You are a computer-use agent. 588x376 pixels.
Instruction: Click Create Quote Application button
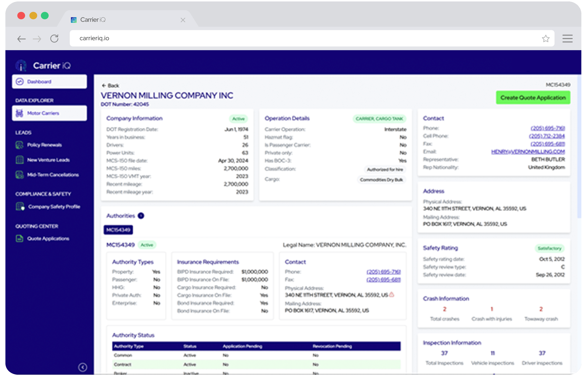(533, 98)
